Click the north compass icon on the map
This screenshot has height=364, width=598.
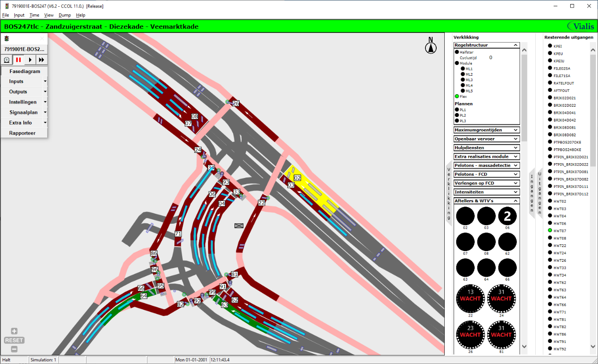click(x=431, y=46)
